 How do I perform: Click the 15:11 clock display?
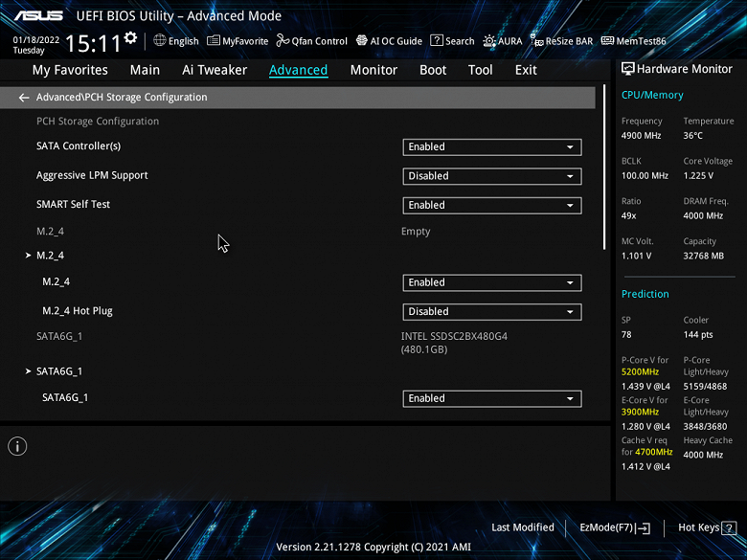[94, 43]
